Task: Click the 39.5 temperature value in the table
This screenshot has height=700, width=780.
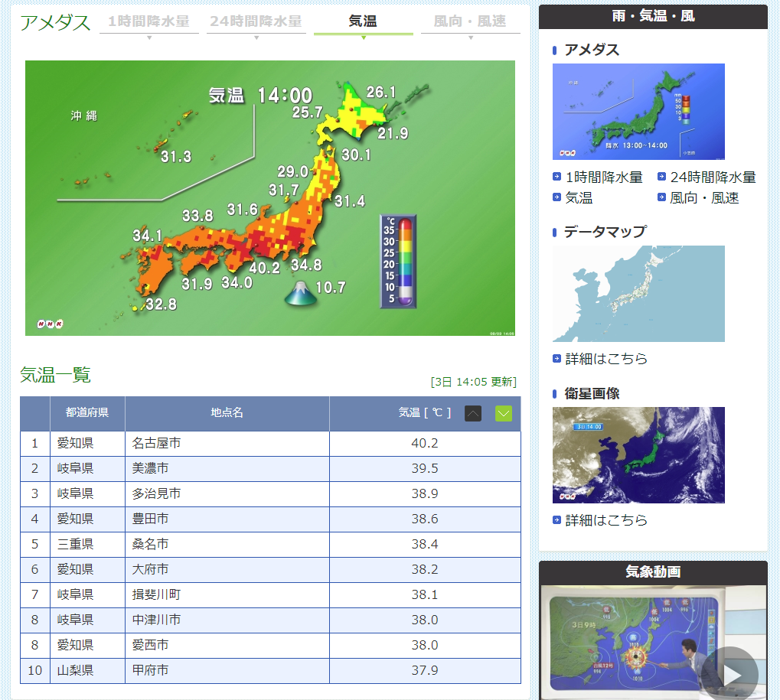Action: [x=425, y=469]
